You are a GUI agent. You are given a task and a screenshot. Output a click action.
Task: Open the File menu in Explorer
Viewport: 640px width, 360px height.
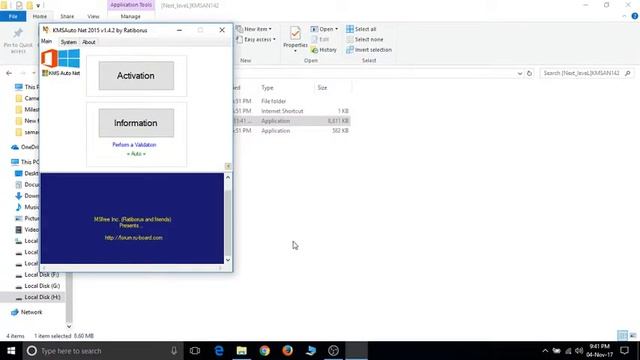(13, 16)
